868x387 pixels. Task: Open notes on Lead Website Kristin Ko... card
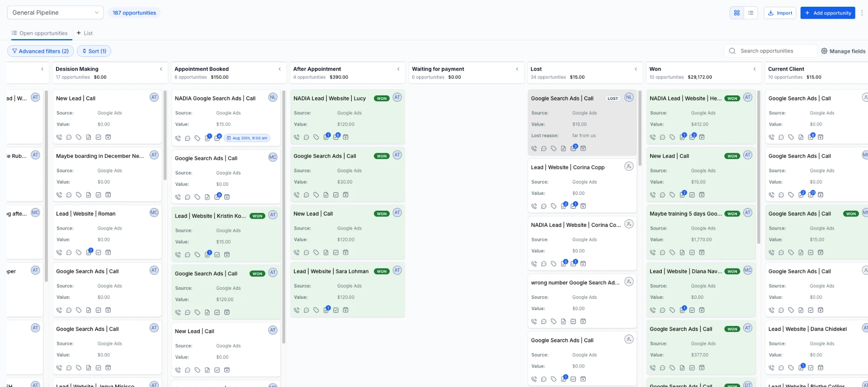[x=208, y=255]
